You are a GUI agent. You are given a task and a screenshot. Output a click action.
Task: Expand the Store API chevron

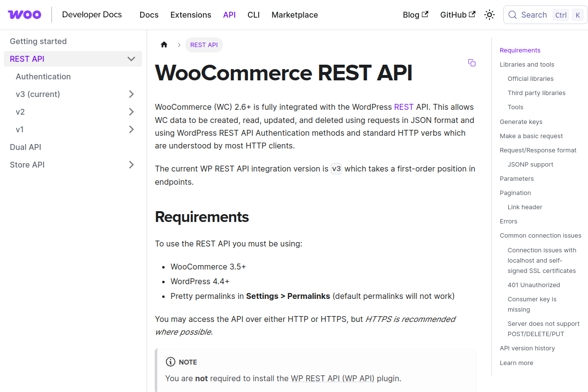(x=131, y=165)
